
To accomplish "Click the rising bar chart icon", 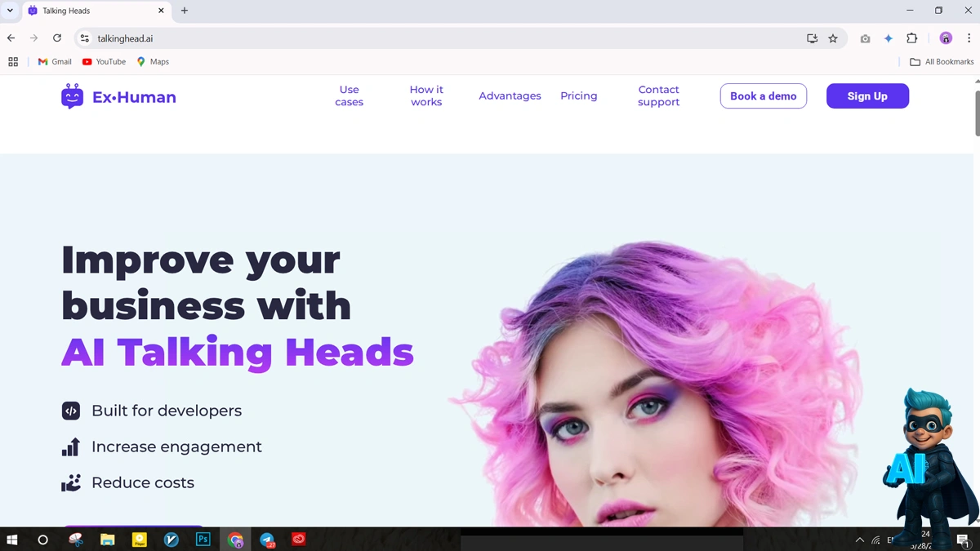I will coord(71,447).
